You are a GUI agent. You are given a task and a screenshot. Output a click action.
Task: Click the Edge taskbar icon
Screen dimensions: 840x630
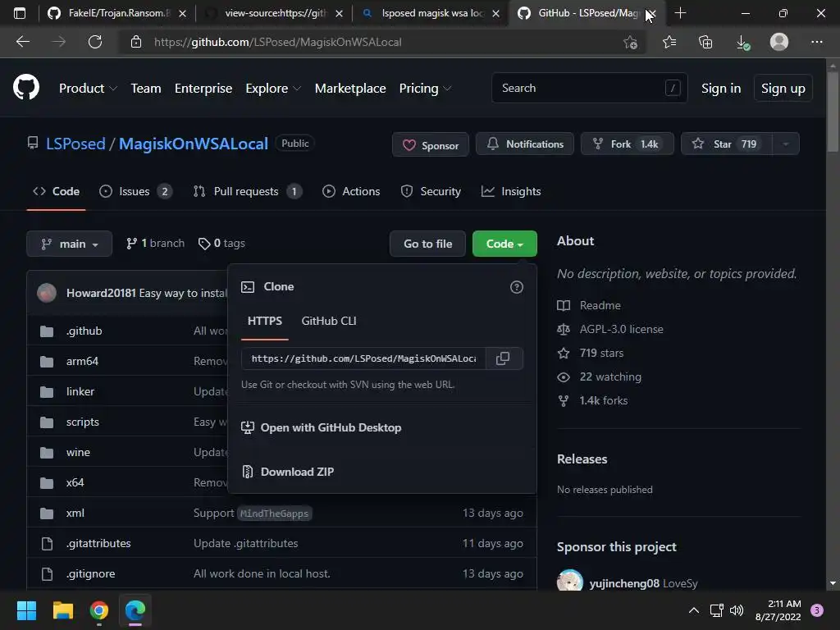point(135,610)
